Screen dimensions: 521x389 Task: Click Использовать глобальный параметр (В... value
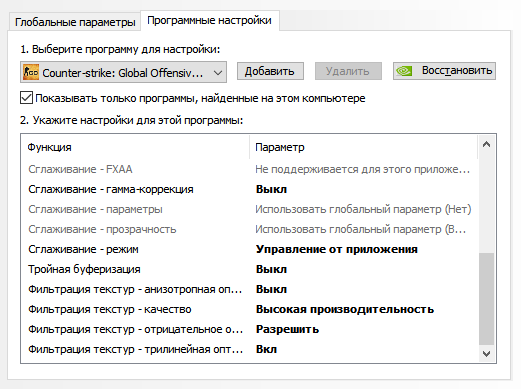[x=361, y=229]
